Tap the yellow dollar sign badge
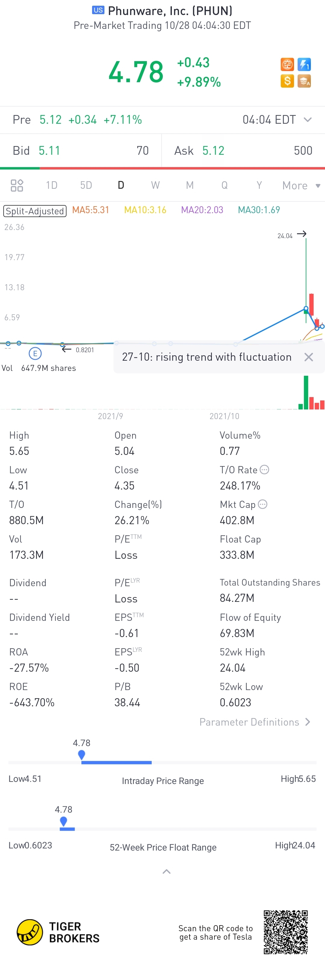This screenshot has width=325, height=980. 287,81
